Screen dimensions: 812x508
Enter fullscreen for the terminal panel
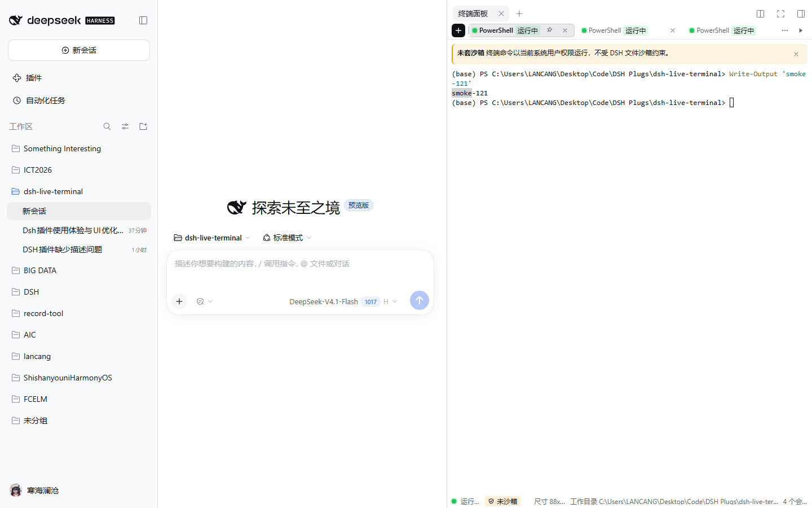click(780, 14)
